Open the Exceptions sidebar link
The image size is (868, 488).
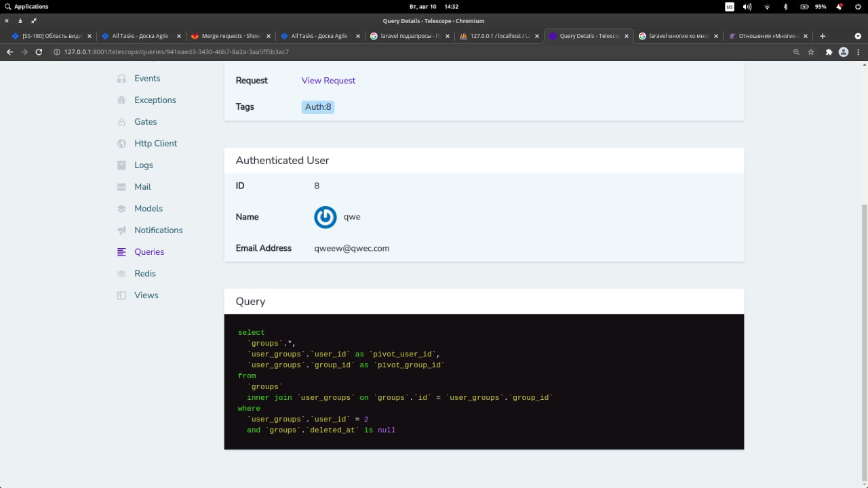pos(155,100)
